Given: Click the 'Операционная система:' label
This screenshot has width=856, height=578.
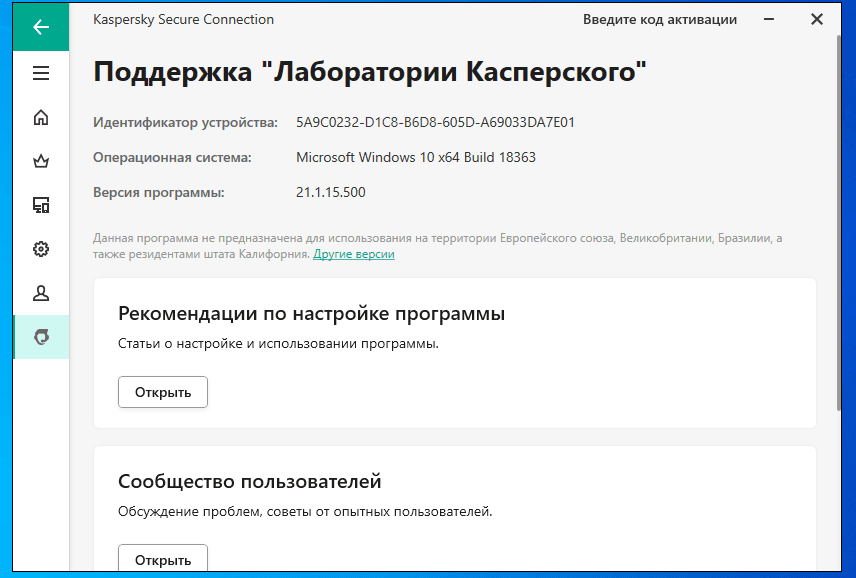Looking at the screenshot, I should click(x=172, y=157).
